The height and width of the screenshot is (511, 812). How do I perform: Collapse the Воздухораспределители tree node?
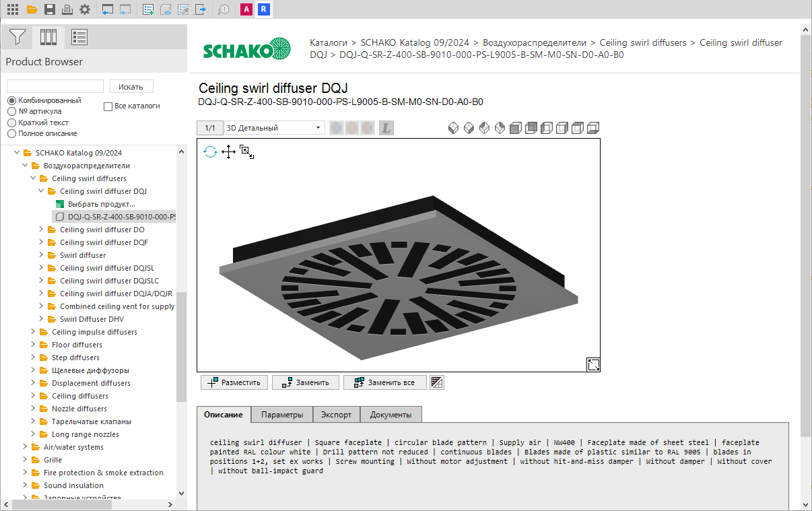coord(26,166)
